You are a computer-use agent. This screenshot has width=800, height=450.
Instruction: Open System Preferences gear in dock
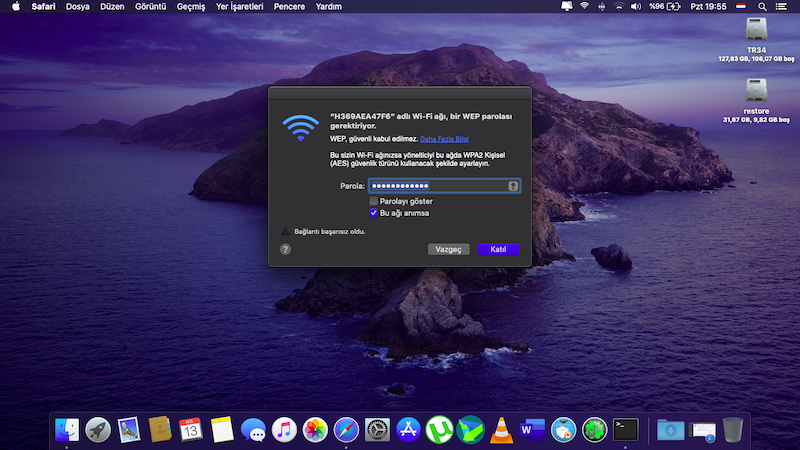click(377, 430)
